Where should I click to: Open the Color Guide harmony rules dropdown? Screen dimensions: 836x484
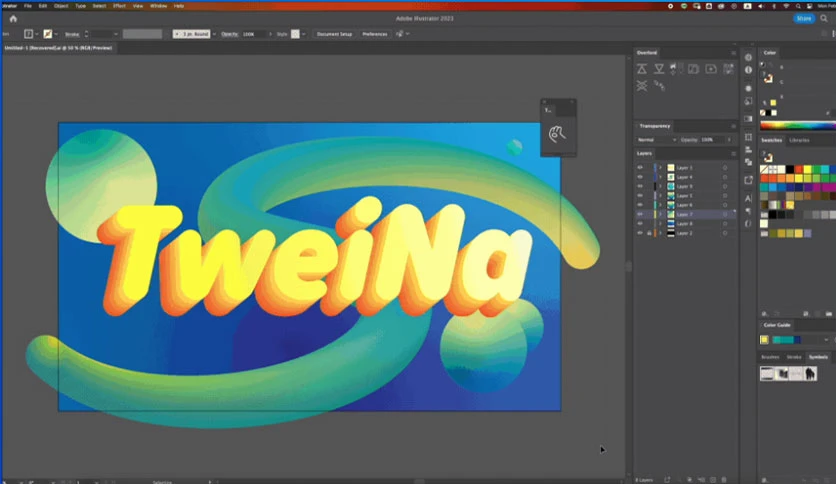coord(826,340)
